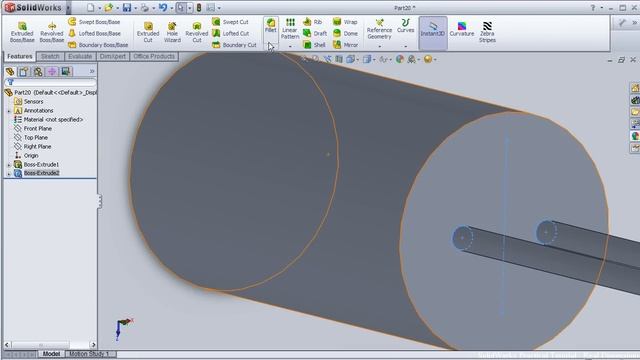Select the Right Plane item
640x360 pixels.
tap(33, 147)
